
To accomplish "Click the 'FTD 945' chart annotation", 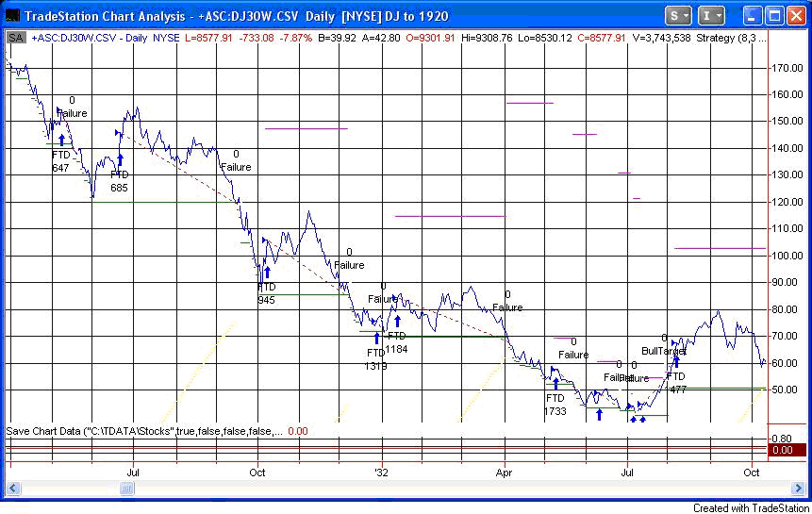I will click(x=266, y=293).
